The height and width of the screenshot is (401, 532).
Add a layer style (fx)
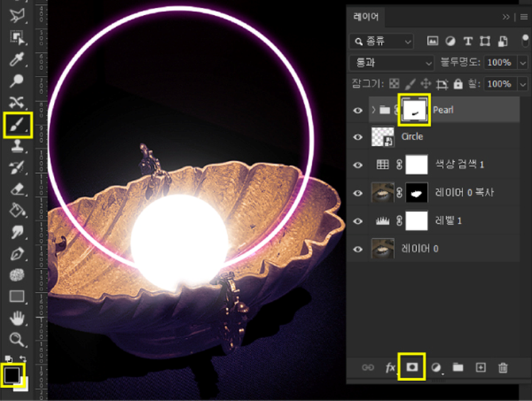pos(391,368)
